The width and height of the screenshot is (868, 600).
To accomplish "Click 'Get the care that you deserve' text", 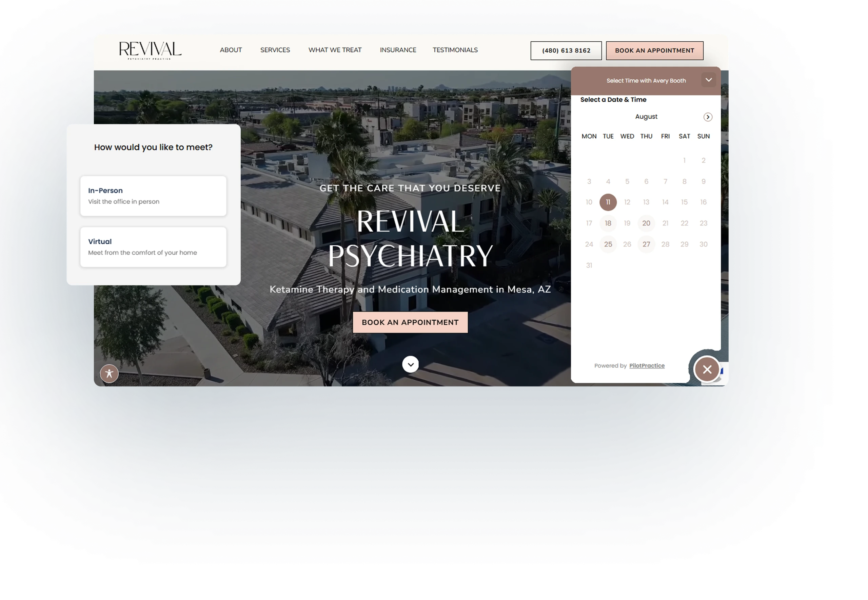I will 410,188.
